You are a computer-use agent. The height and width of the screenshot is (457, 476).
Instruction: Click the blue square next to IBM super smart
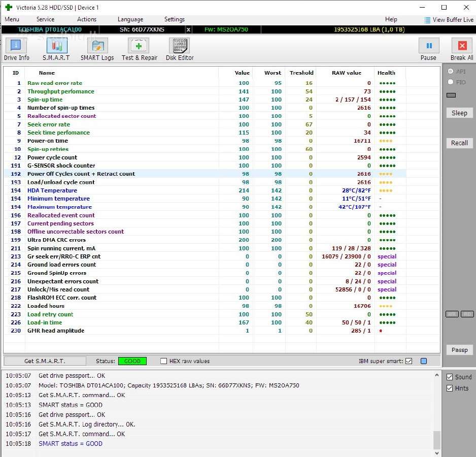pyautogui.click(x=424, y=361)
